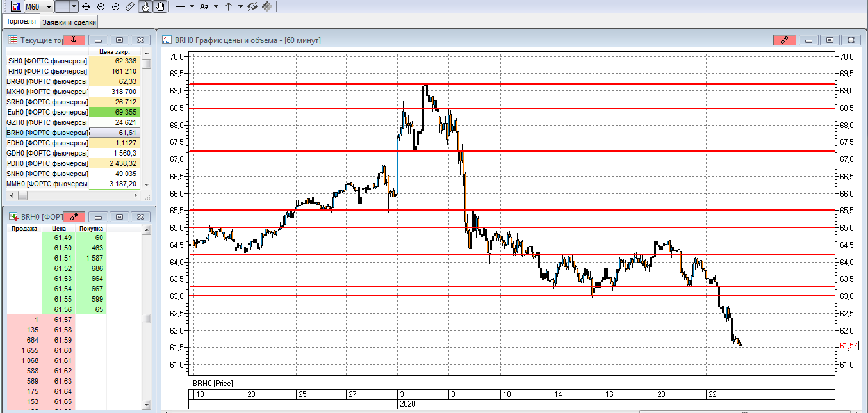Expand the line drawing tool dropdown
The width and height of the screenshot is (868, 413).
pos(192,6)
